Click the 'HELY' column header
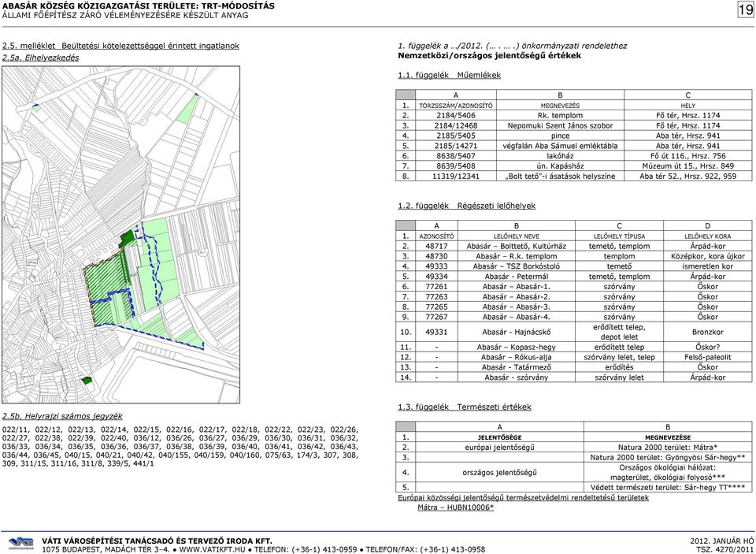This screenshot has height=554, width=756. pos(688,105)
